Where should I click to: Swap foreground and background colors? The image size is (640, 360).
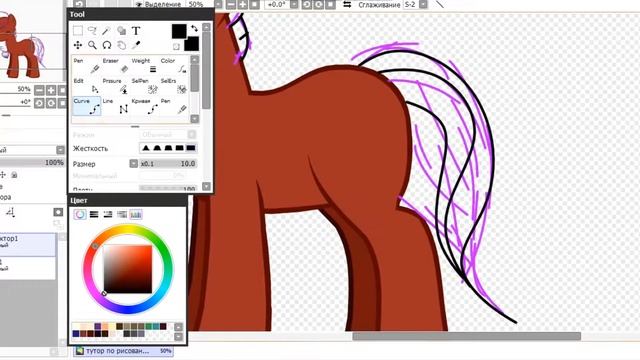[194, 28]
